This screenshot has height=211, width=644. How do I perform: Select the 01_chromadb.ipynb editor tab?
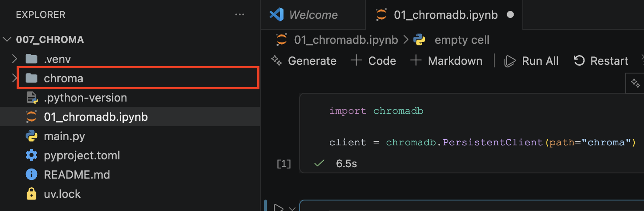(445, 15)
